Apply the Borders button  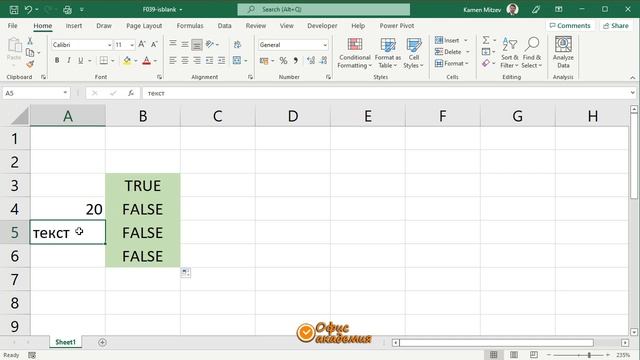point(104,60)
